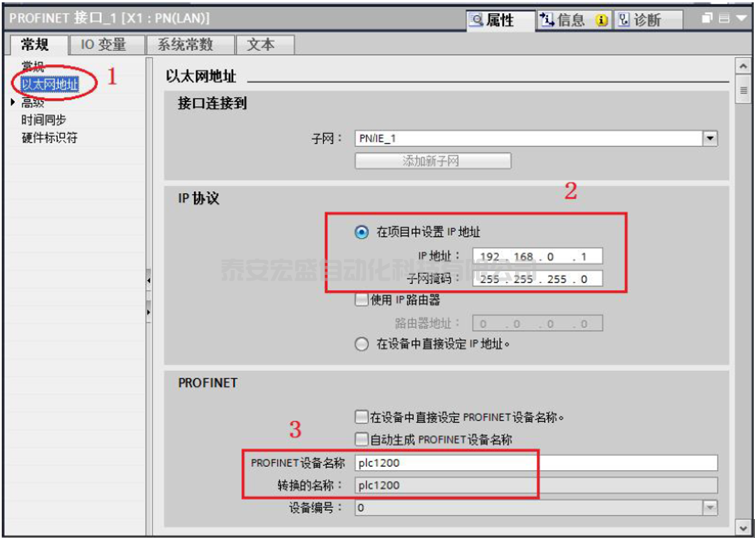Switch to the 系统常数 tab
The width and height of the screenshot is (756, 540).
point(186,45)
